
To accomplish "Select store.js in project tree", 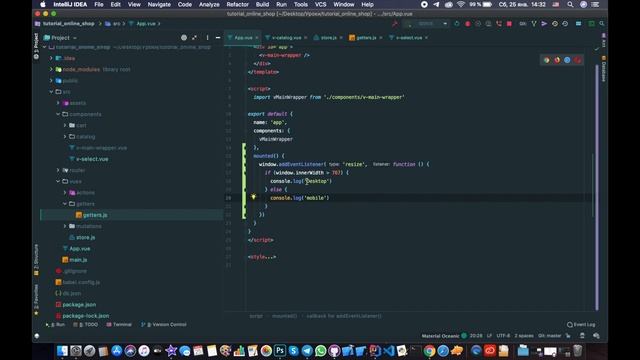I will tap(86, 237).
